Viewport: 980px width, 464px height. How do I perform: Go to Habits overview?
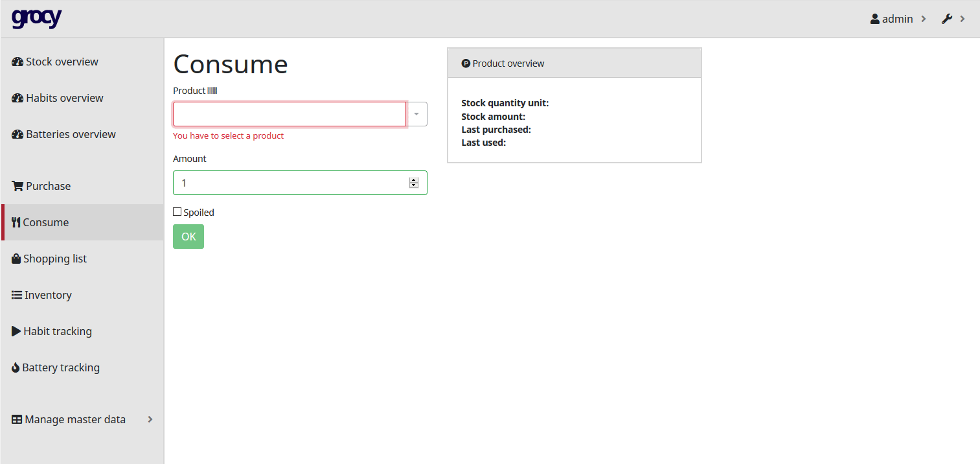coord(64,98)
